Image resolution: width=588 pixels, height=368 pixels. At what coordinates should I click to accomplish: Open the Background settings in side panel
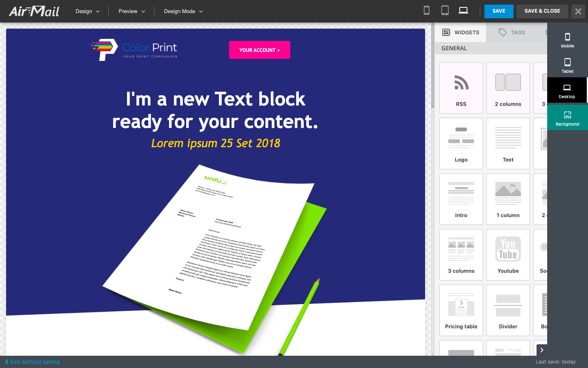point(567,118)
